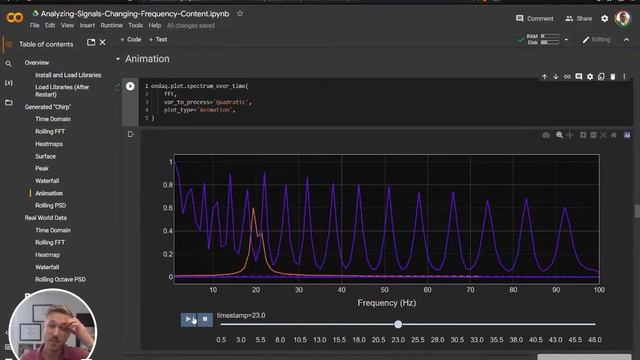Open the user account avatar
Screen dimensions: 640x360
click(x=623, y=18)
